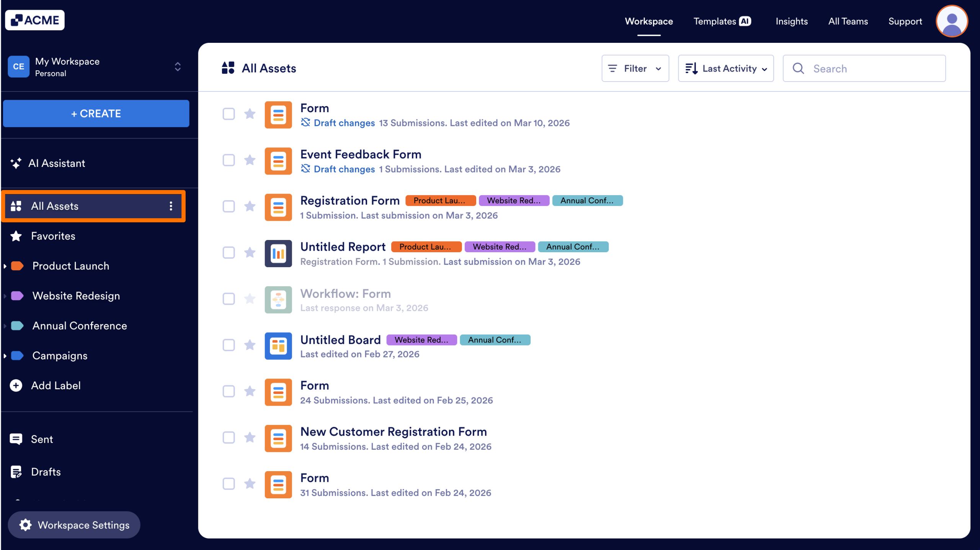Image resolution: width=980 pixels, height=550 pixels.
Task: Open the Last Activity sort dropdown
Action: click(x=725, y=68)
